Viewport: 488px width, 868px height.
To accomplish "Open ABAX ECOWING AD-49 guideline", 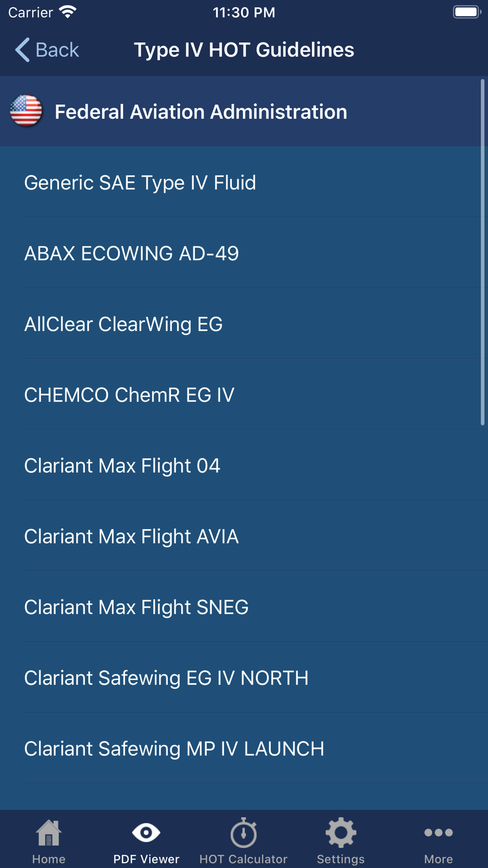I will 132,253.
